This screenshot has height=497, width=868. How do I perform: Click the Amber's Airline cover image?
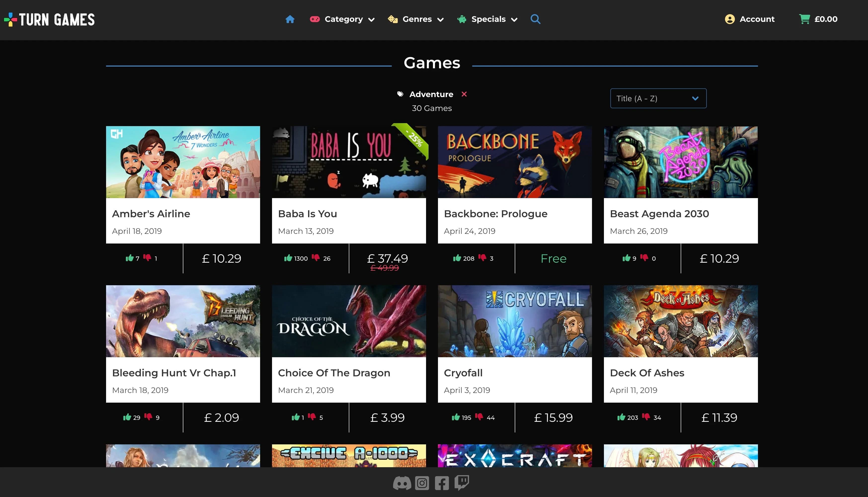pyautogui.click(x=183, y=162)
